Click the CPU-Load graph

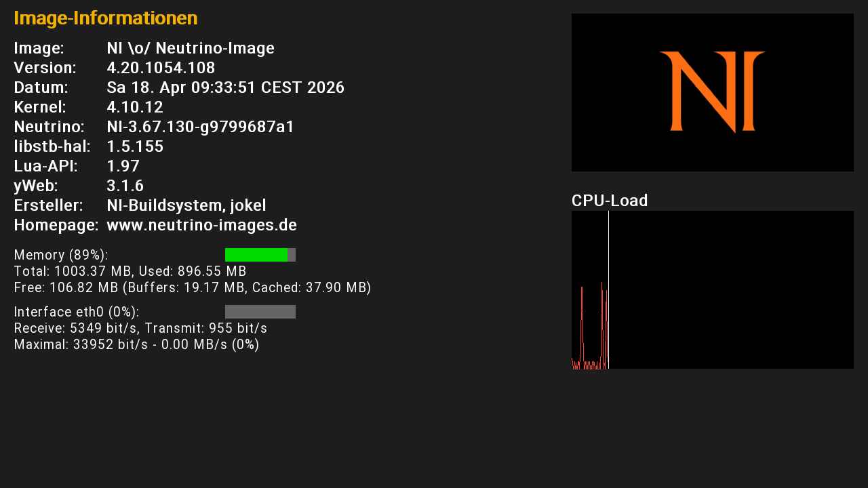pos(712,289)
